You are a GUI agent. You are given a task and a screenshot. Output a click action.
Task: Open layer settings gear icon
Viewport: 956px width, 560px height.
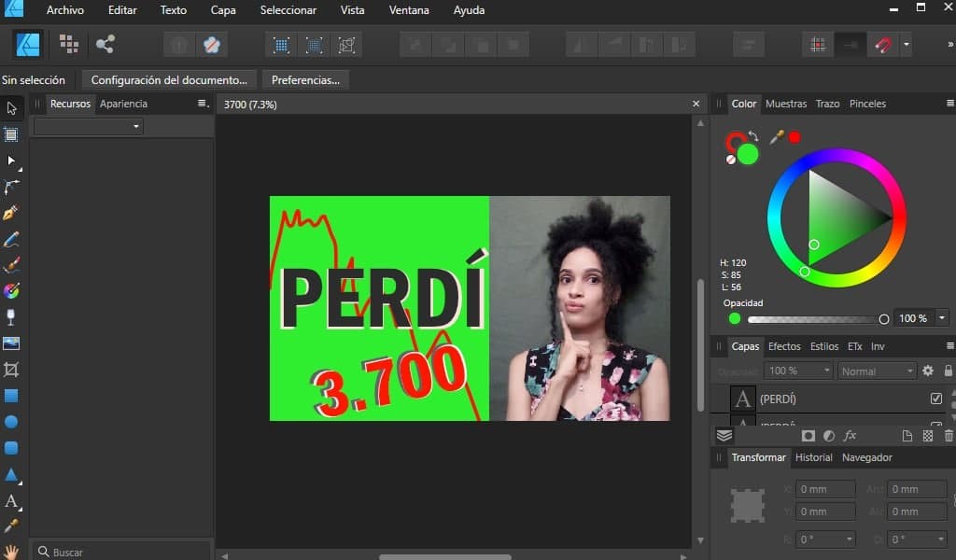pyautogui.click(x=928, y=371)
